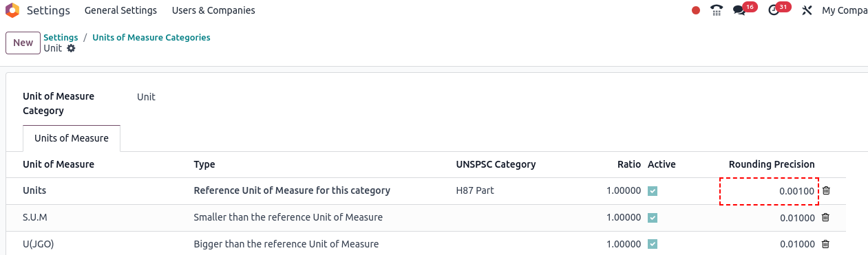Screen dimensions: 868x255
Task: Open the gear actions menu beside Unit
Action: point(71,49)
